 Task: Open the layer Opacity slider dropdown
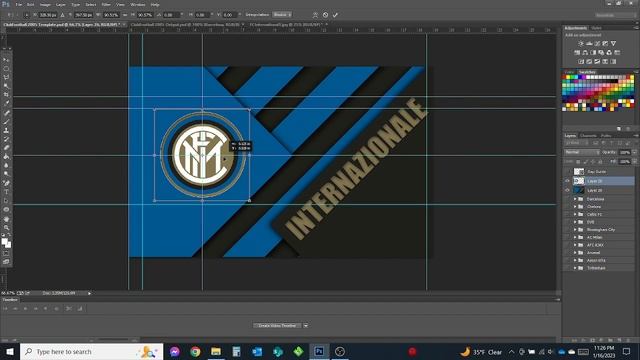click(634, 152)
